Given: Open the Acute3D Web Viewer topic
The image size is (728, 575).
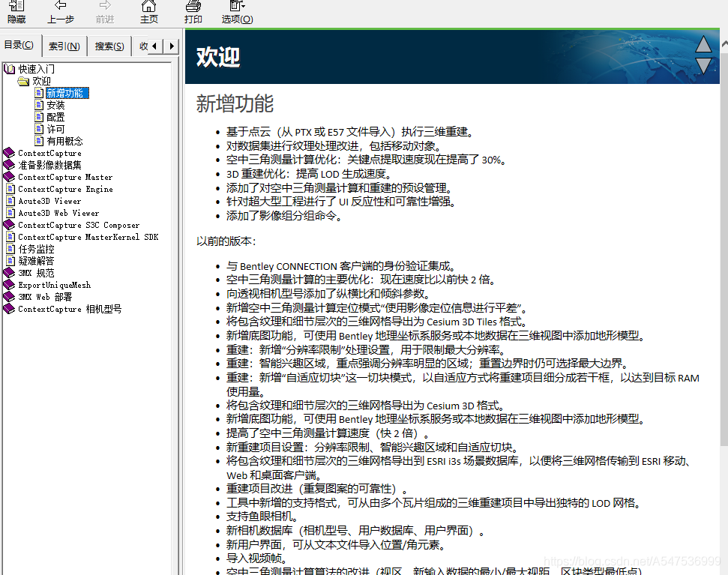Looking at the screenshot, I should [x=58, y=214].
